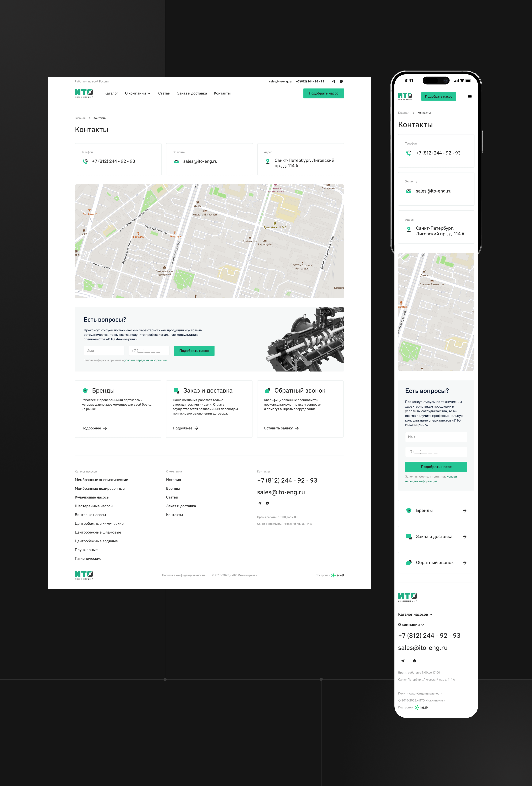Click the Имя field in the desktop form

click(104, 351)
